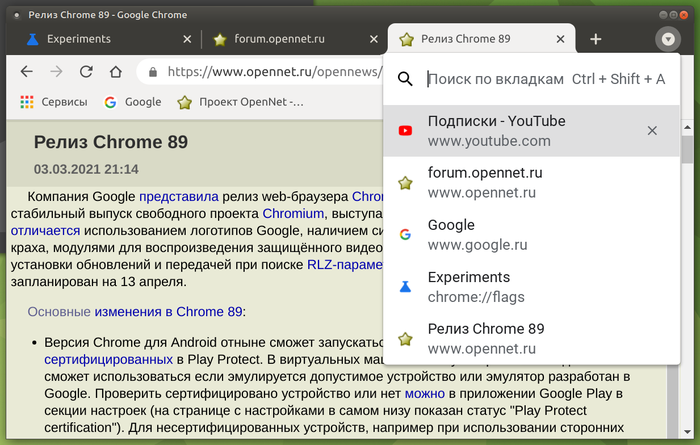Image resolution: width=700 pixels, height=445 pixels.
Task: Click the Релиз Chrome 89 article heading
Action: coord(111,142)
